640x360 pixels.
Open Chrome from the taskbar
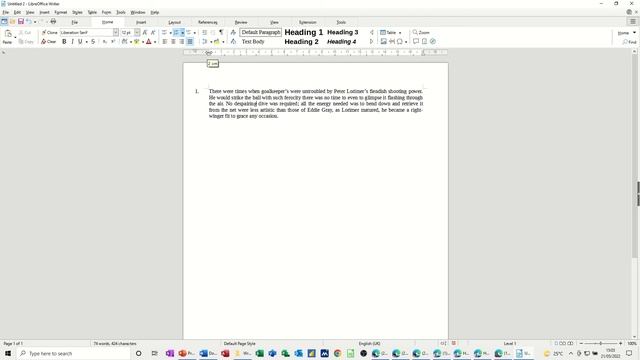[338, 353]
